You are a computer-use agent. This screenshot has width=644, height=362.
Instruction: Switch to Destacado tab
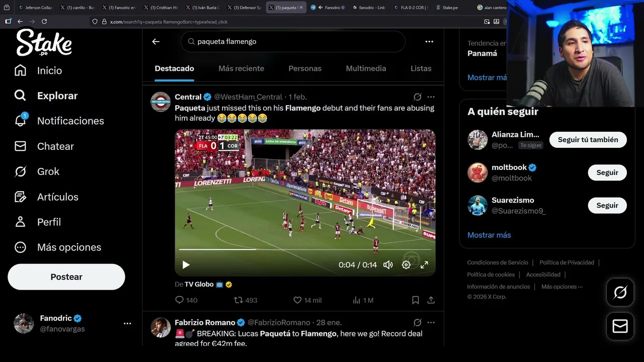(x=174, y=68)
